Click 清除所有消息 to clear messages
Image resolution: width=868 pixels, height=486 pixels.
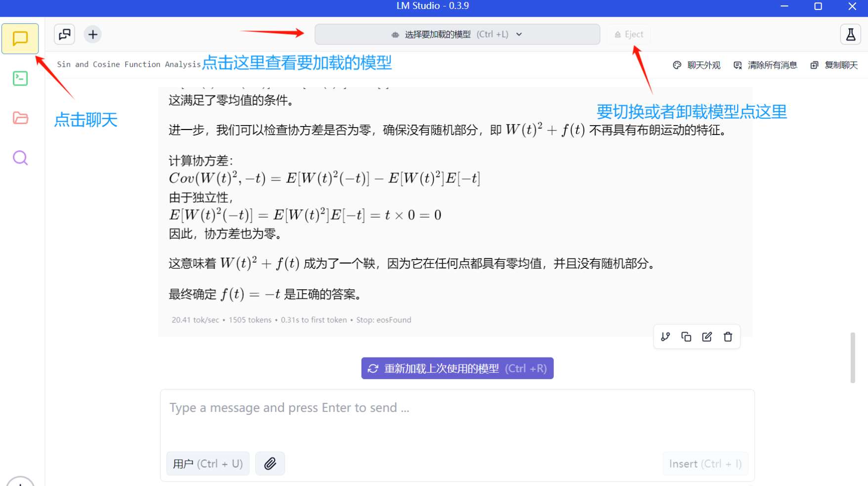765,65
